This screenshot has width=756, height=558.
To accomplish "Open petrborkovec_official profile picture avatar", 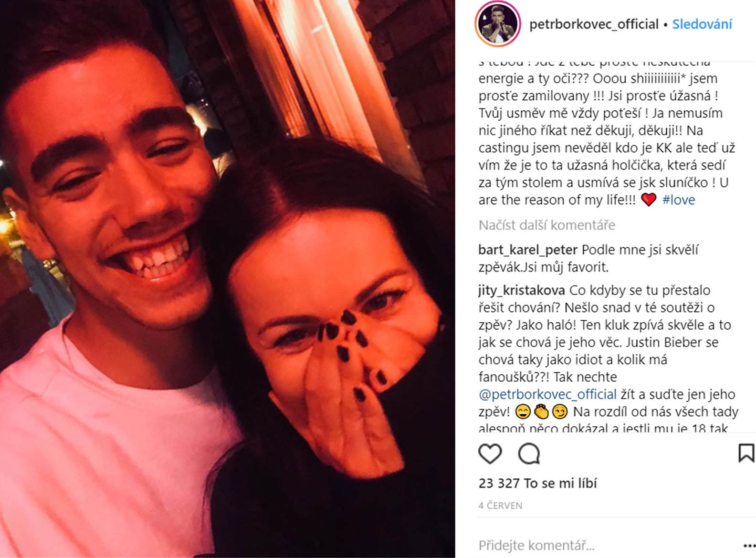I will coord(498,24).
